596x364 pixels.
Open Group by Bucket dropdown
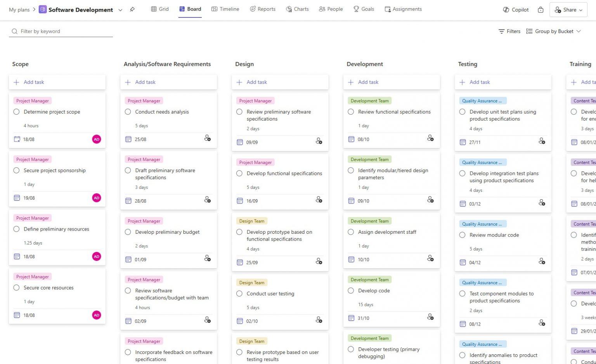click(554, 31)
